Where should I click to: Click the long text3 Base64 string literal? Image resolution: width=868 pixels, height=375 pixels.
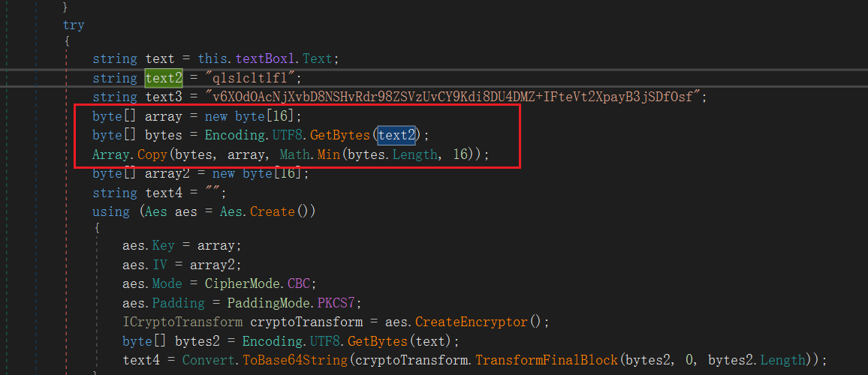tap(455, 97)
